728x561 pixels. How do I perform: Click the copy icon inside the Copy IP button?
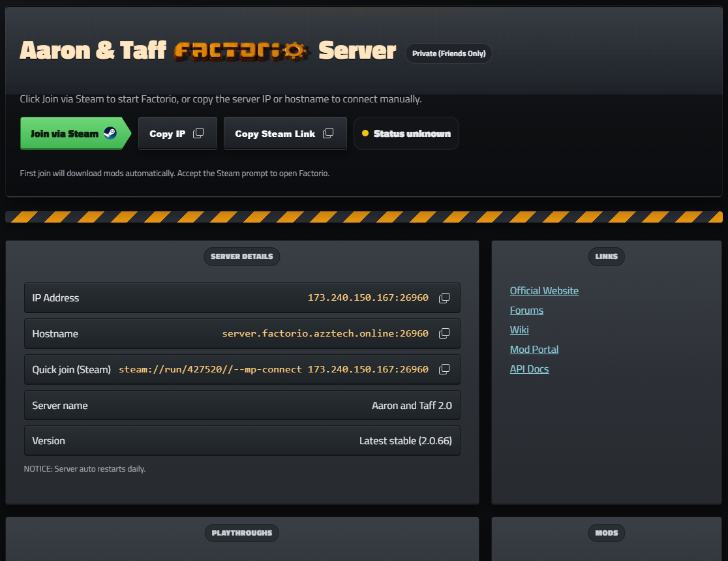tap(200, 132)
